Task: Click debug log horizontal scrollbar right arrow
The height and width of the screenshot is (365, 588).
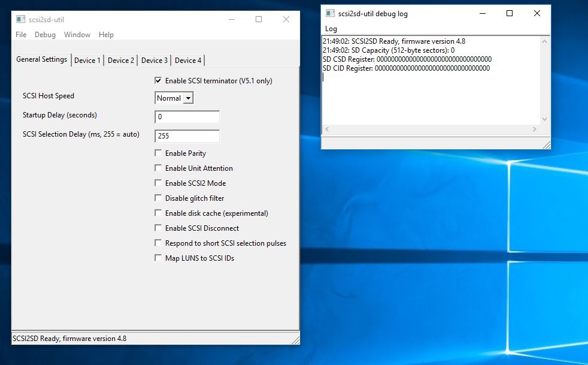Action: (535, 129)
